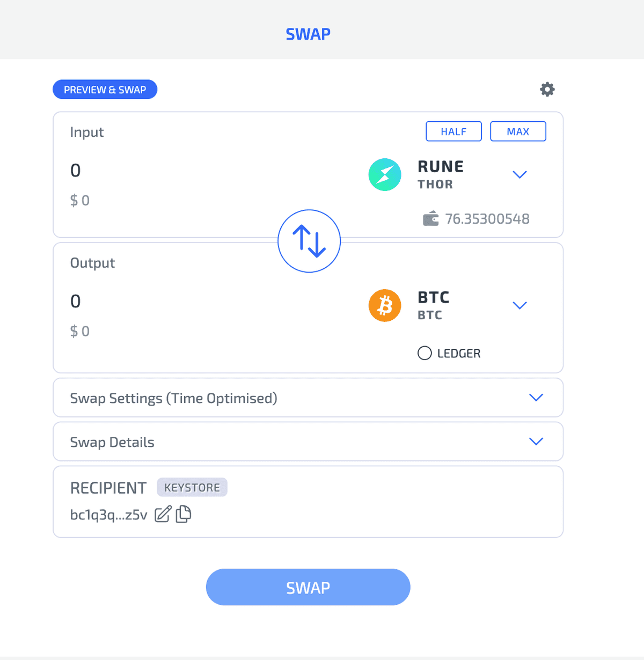Edit the recipient address with the pencil icon
Viewport: 644px width, 660px height.
(163, 514)
